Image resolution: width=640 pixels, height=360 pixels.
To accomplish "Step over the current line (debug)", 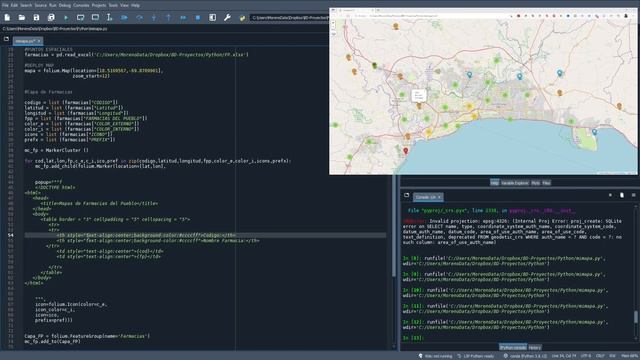I will click(x=139, y=18).
